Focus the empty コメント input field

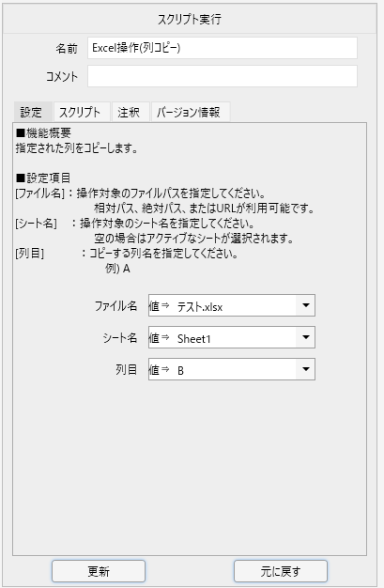coord(223,76)
